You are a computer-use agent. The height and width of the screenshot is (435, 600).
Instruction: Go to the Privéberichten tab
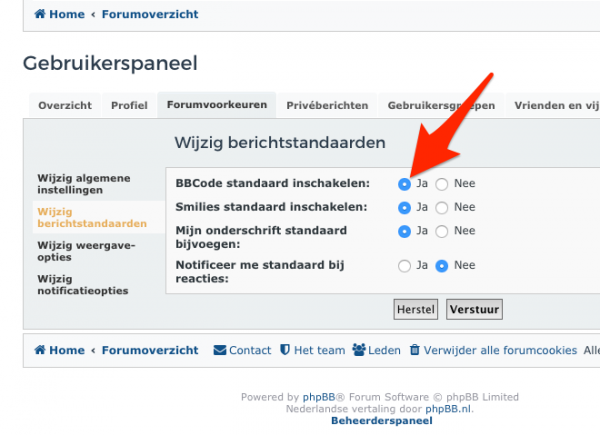click(x=327, y=106)
